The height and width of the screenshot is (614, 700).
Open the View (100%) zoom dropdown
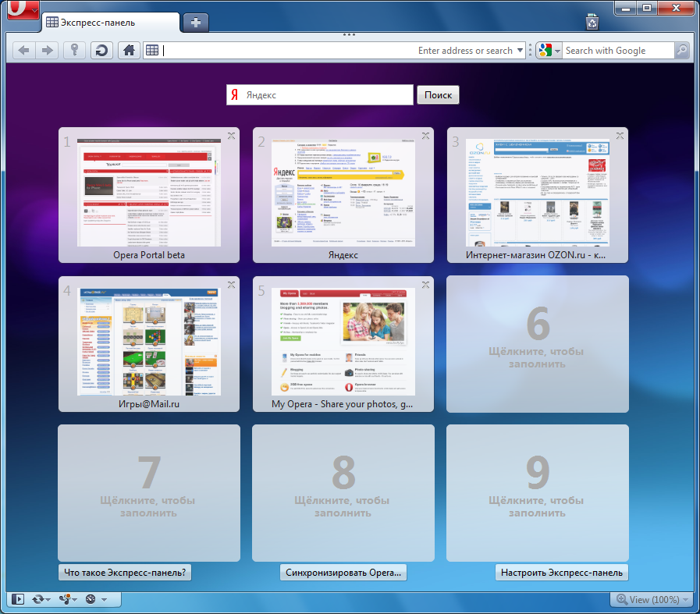click(652, 599)
